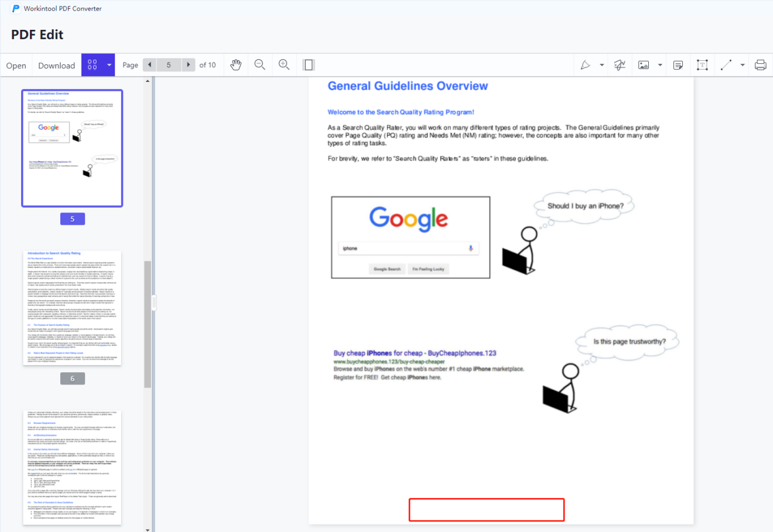Image resolution: width=773 pixels, height=532 pixels.
Task: Select the Pan hand tool
Action: (236, 65)
